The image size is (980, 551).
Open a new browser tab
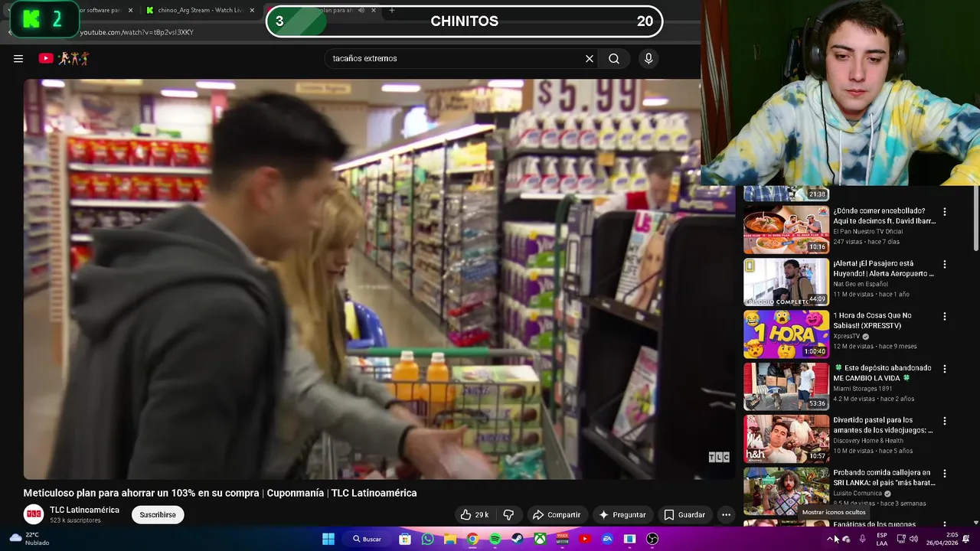click(x=392, y=10)
